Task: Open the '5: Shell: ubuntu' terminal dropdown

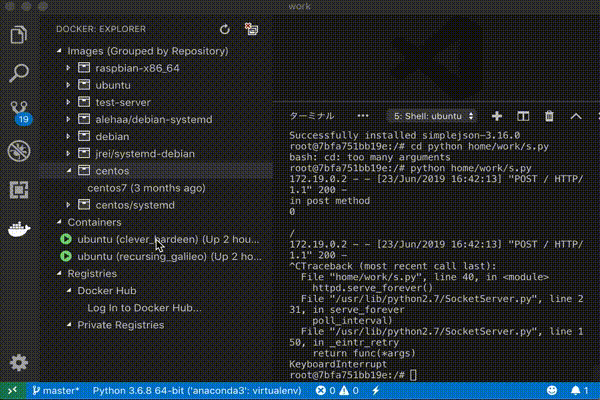Action: coord(431,116)
